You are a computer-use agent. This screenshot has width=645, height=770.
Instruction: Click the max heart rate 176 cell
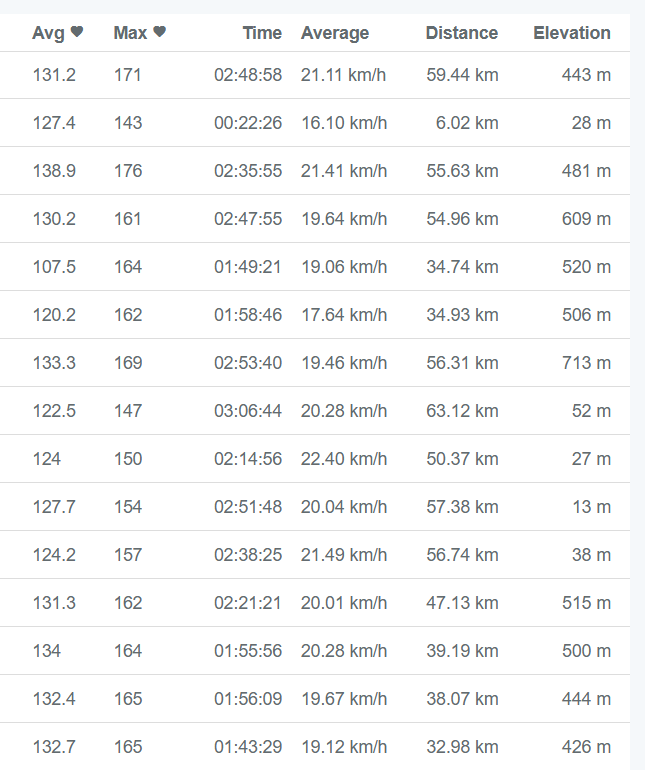(128, 171)
